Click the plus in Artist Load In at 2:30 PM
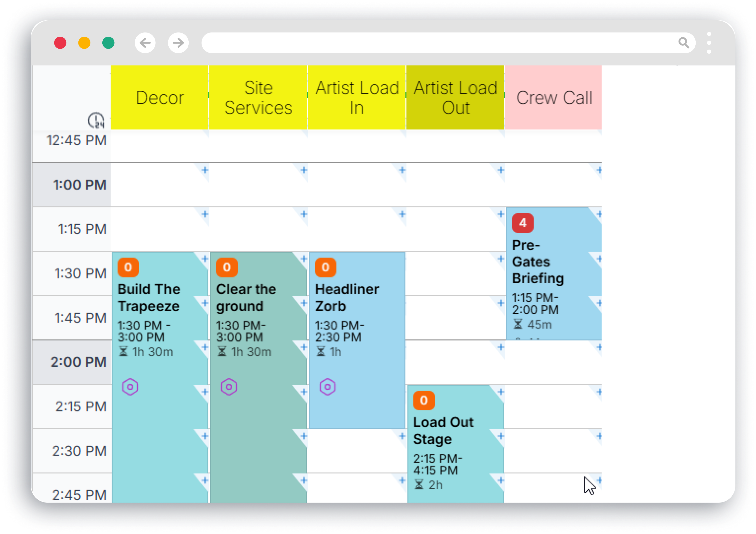 [x=402, y=436]
